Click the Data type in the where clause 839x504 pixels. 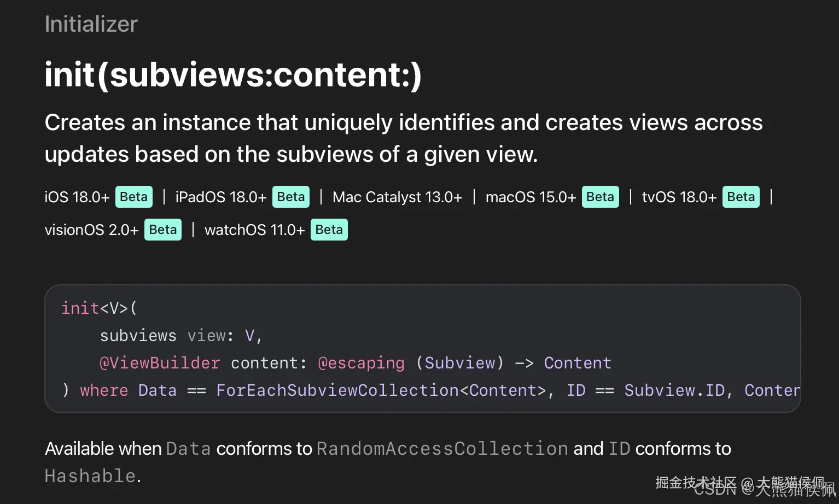coord(158,390)
